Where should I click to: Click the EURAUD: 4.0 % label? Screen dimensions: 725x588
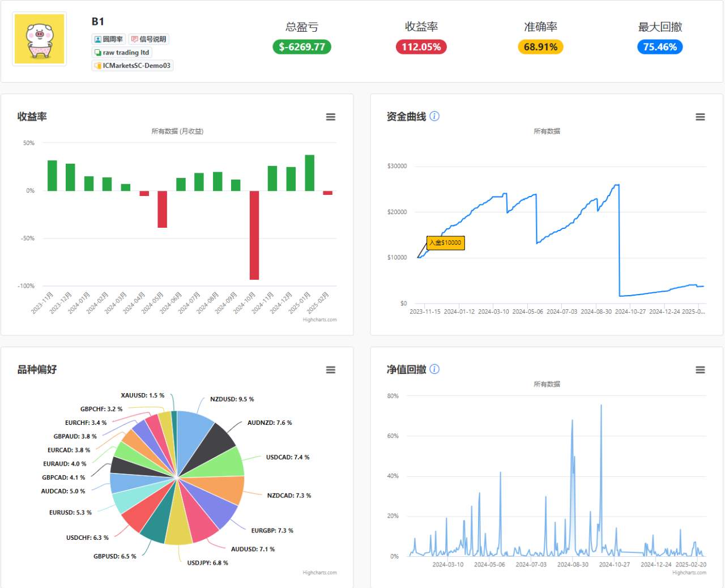[x=65, y=465]
